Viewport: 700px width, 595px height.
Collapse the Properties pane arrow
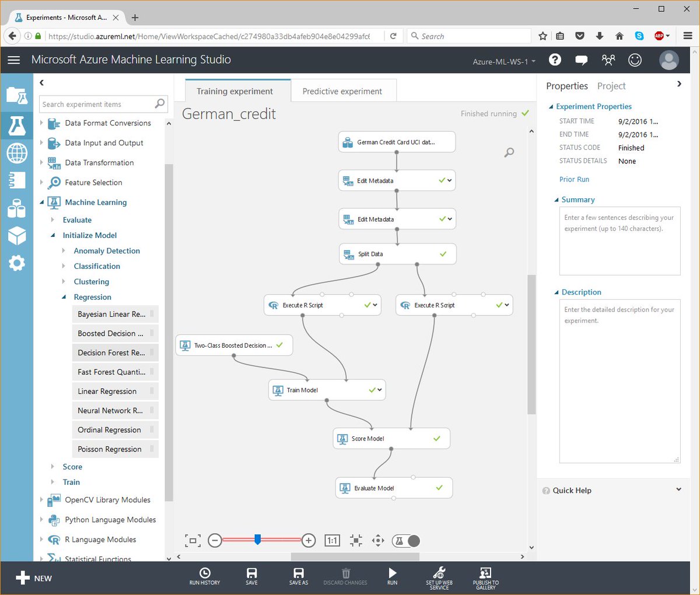tap(679, 84)
